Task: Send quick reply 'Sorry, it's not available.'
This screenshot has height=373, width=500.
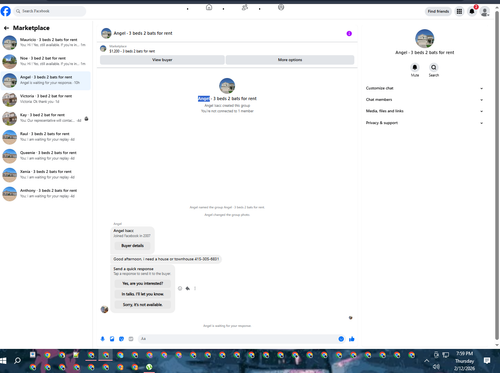Action: click(x=143, y=305)
